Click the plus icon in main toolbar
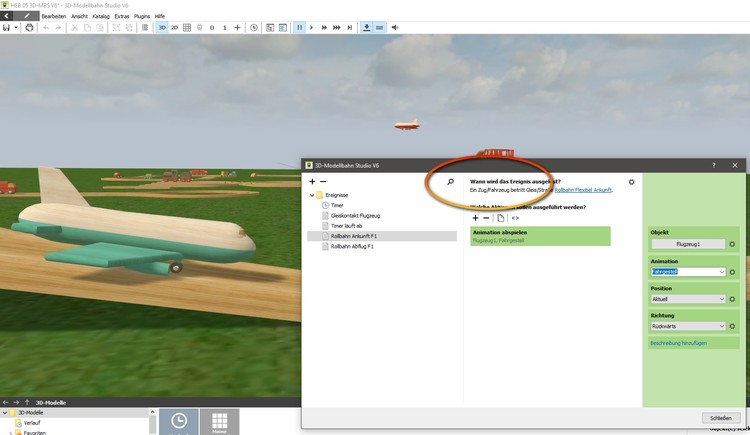750x435 pixels. tap(237, 28)
